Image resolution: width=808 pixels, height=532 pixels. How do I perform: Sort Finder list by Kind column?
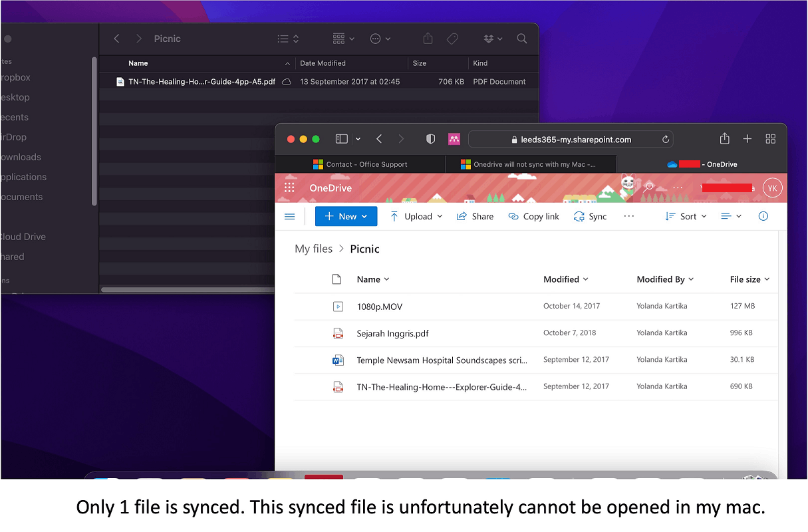click(480, 63)
